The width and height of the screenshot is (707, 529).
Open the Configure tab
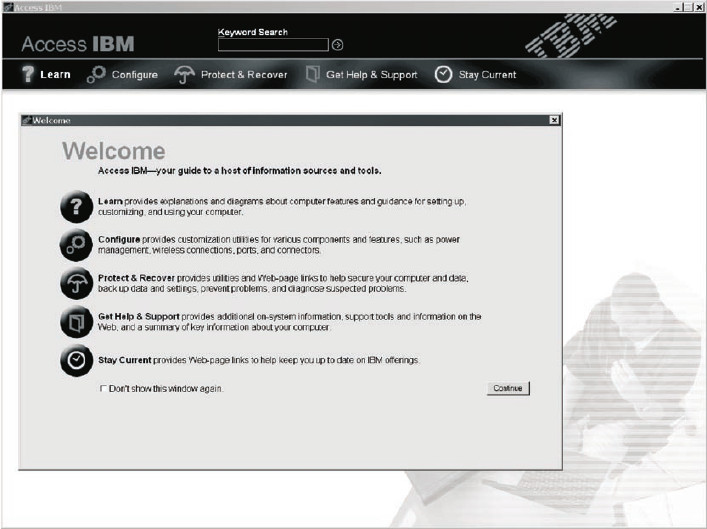point(135,75)
